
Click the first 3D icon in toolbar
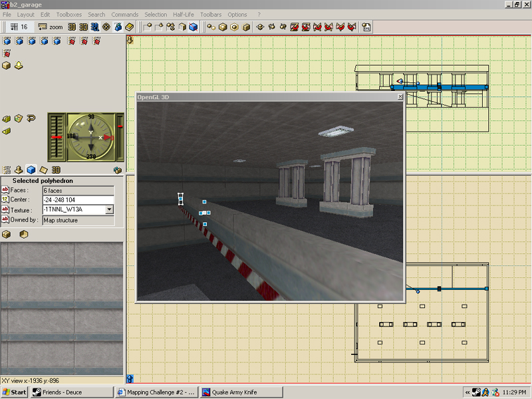click(x=72, y=27)
